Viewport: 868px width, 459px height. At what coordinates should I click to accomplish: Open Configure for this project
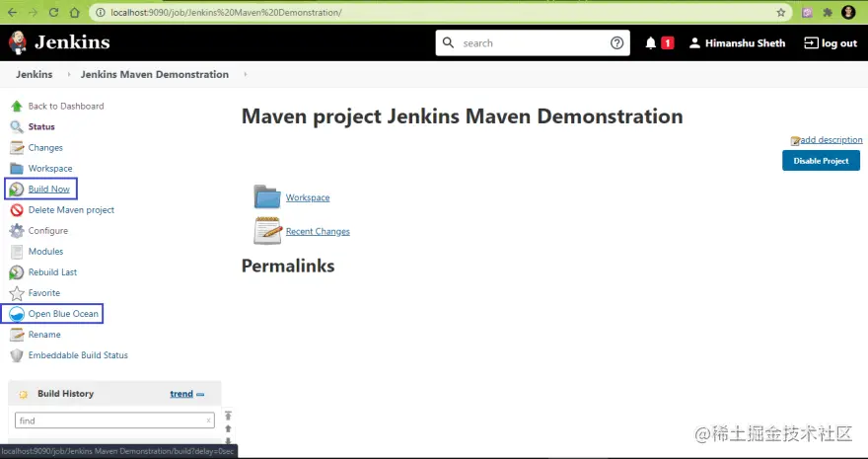(48, 230)
